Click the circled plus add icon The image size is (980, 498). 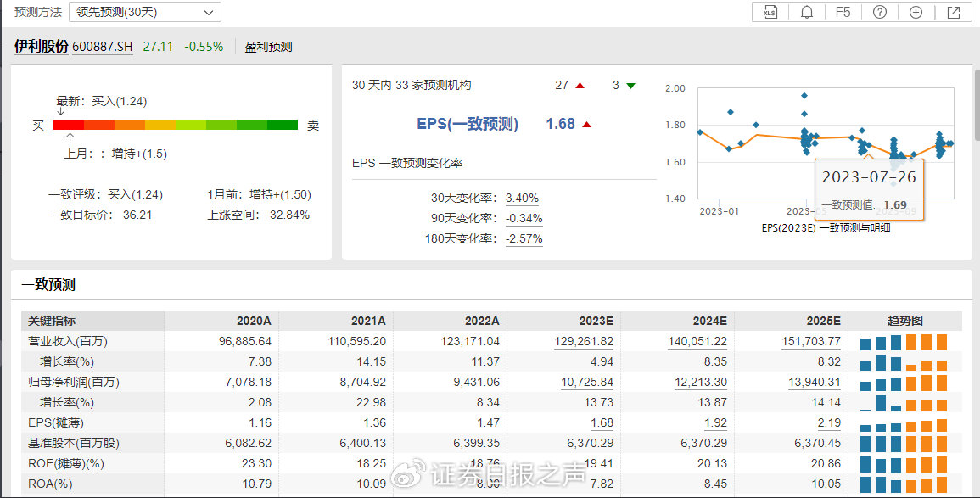tap(916, 12)
